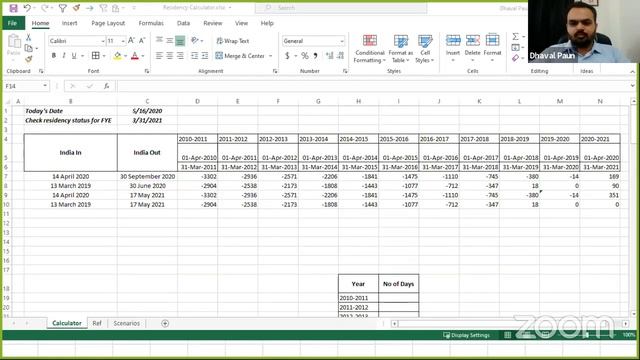The width and height of the screenshot is (640, 360).
Task: Open Cell Styles gallery
Action: pyautogui.click(x=424, y=49)
